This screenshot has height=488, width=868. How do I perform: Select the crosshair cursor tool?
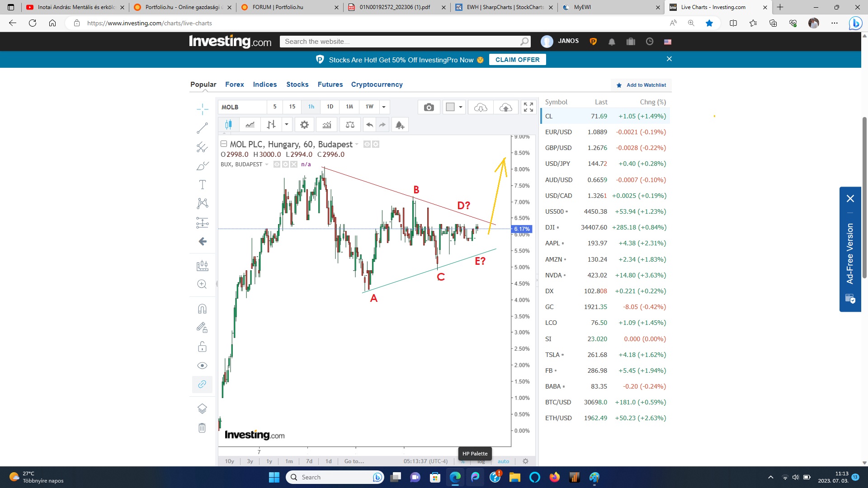click(x=203, y=109)
